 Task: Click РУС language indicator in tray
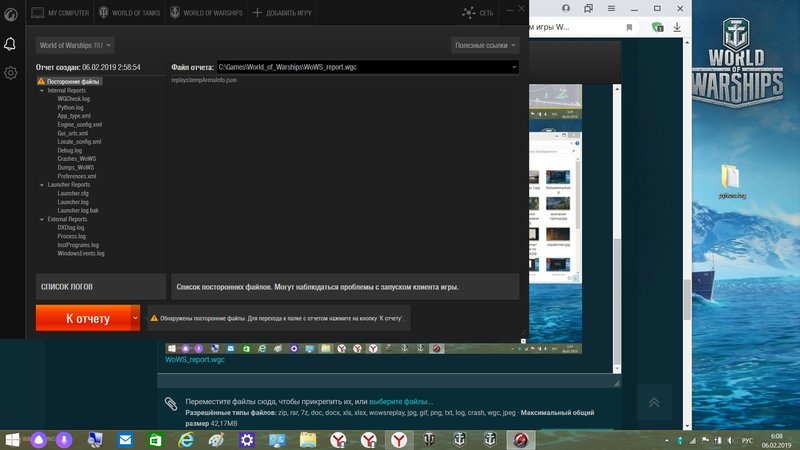point(747,440)
